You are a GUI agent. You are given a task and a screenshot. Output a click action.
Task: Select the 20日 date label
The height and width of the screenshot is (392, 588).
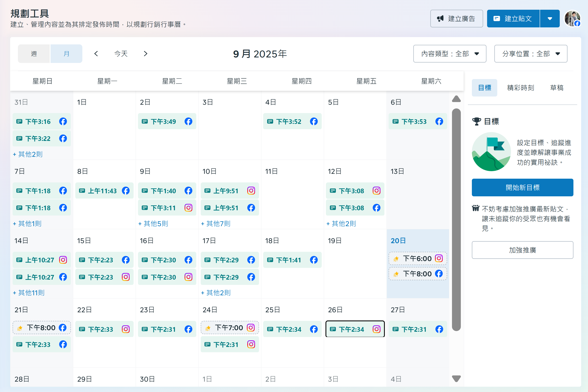pyautogui.click(x=398, y=241)
